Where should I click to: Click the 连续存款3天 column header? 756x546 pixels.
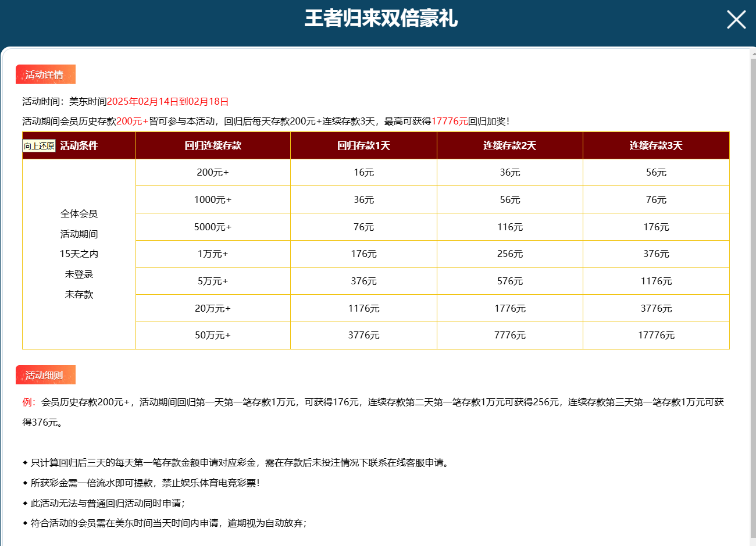coord(656,145)
